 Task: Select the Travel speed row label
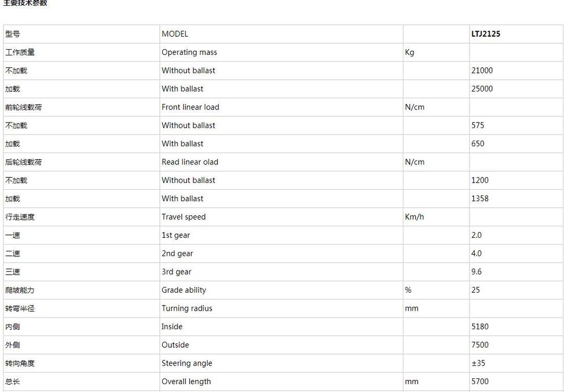coord(184,217)
